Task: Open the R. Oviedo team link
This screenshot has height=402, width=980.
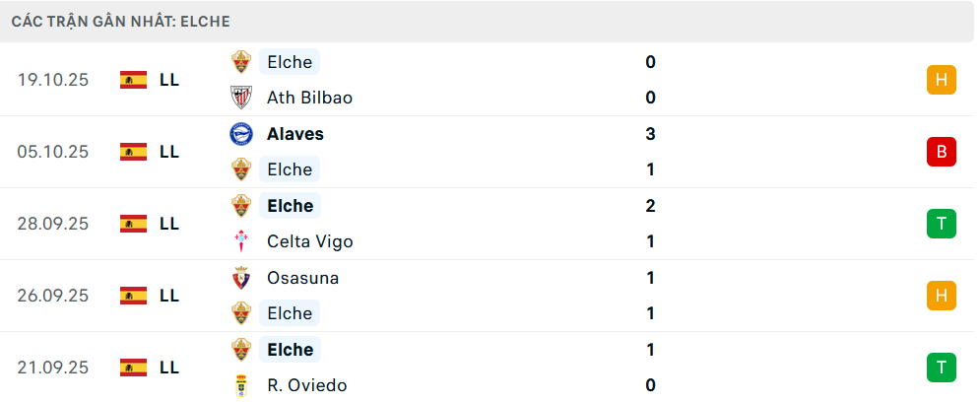Action: 306,385
